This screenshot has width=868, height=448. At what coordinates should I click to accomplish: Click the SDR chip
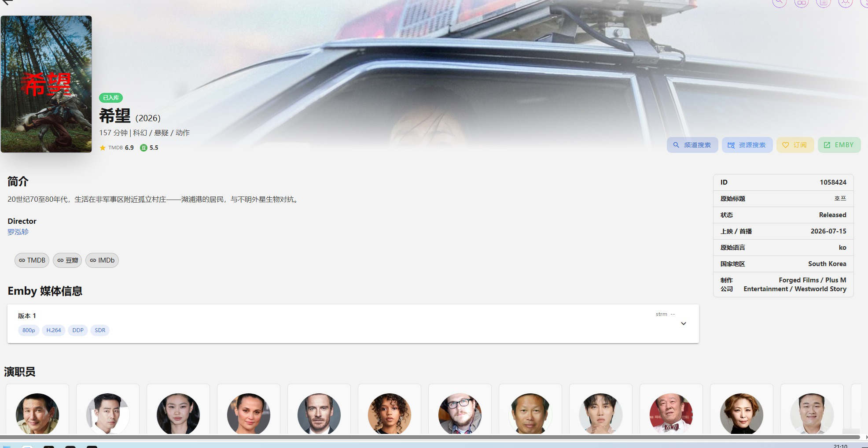pos(100,330)
